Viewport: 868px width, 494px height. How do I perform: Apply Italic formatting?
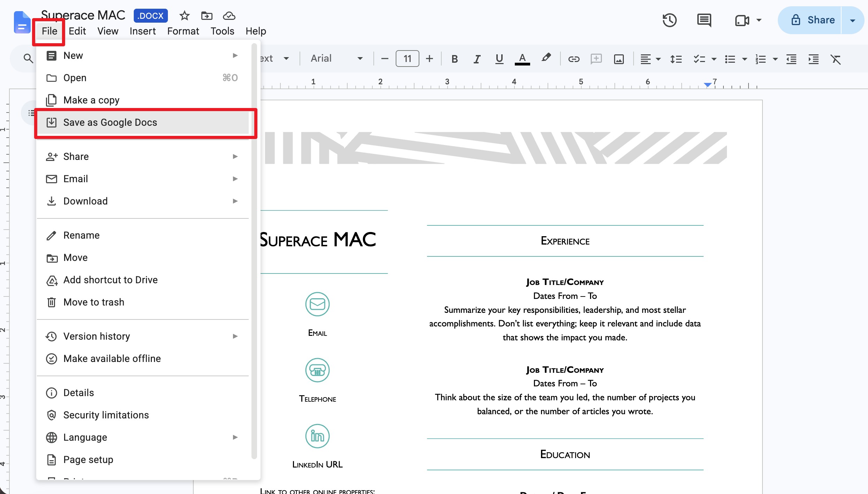[477, 59]
